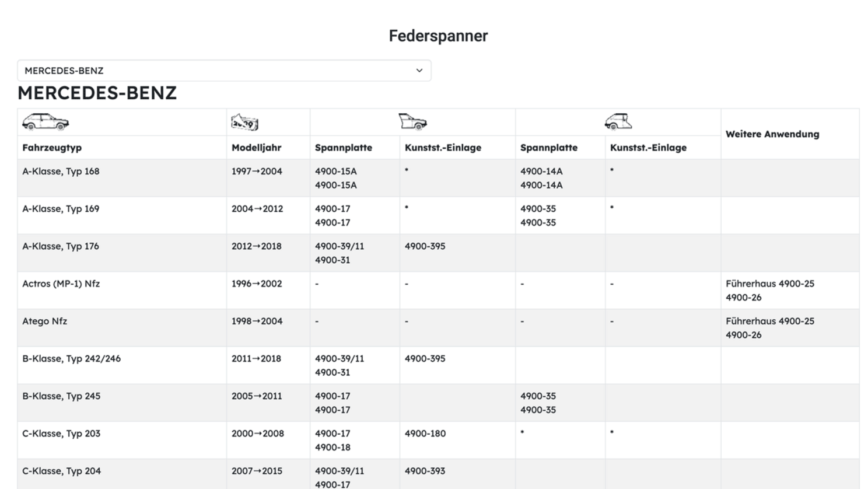Click the Modelljahr column header
Image resolution: width=868 pixels, height=489 pixels.
pyautogui.click(x=256, y=148)
